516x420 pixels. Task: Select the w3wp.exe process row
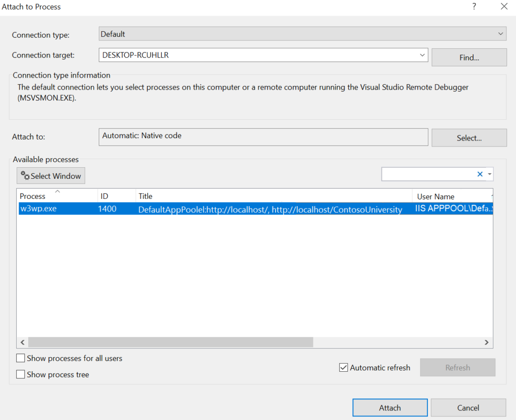click(202, 209)
